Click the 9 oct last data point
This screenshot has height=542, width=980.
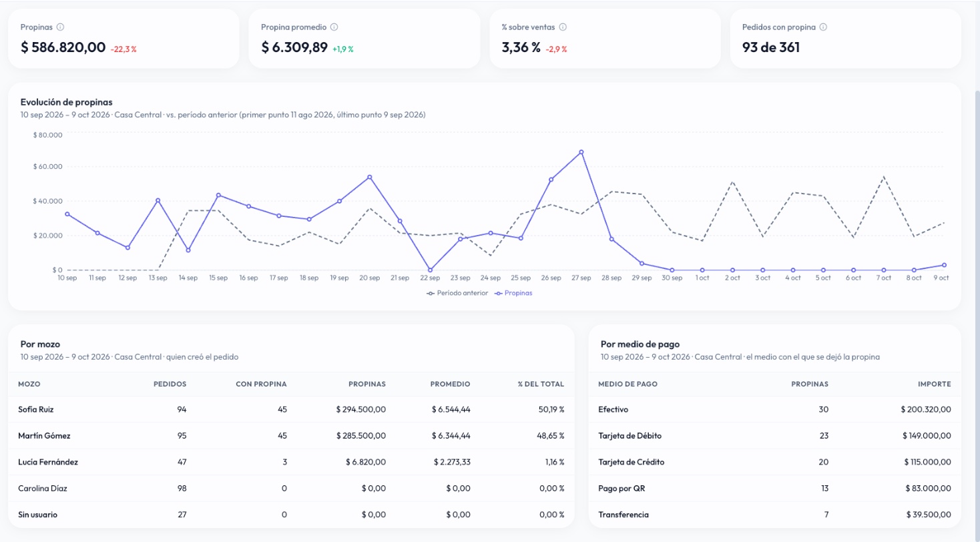944,265
